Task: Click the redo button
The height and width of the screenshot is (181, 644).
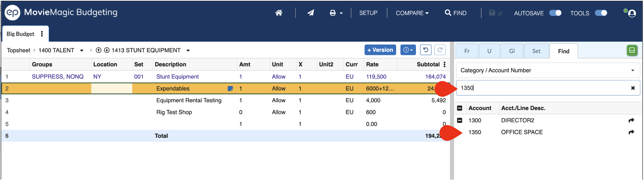Action: coord(440,50)
